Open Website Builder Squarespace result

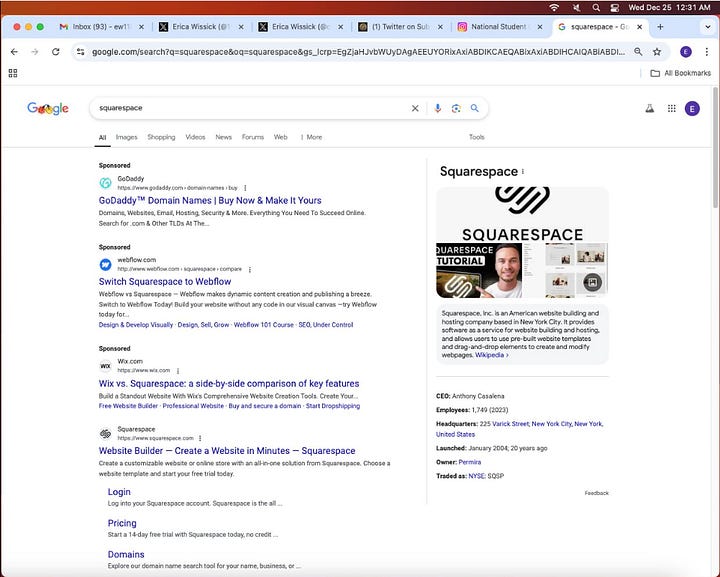tap(227, 451)
